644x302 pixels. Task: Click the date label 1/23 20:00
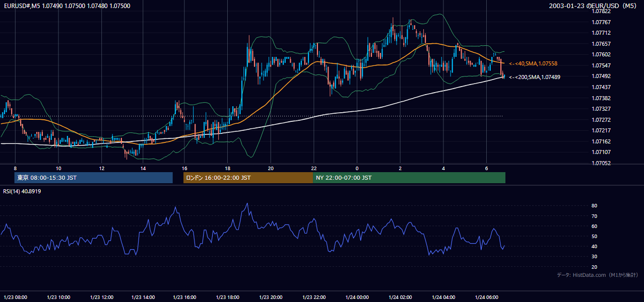[x=271, y=297]
